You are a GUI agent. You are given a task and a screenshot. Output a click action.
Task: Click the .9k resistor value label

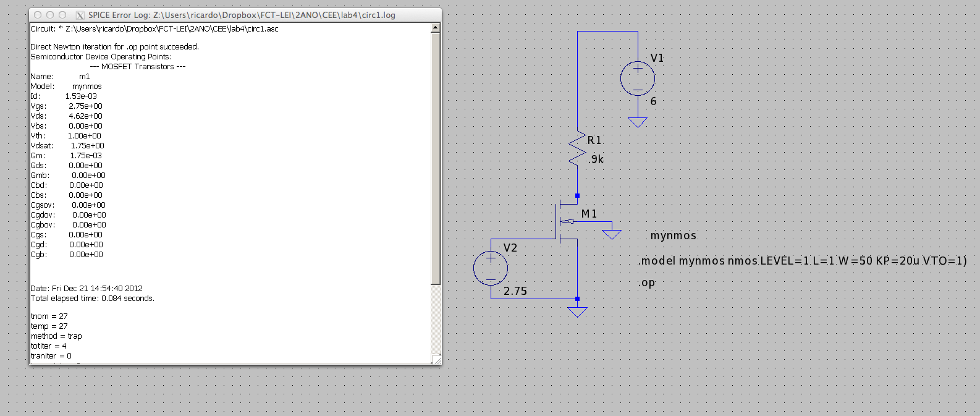596,159
